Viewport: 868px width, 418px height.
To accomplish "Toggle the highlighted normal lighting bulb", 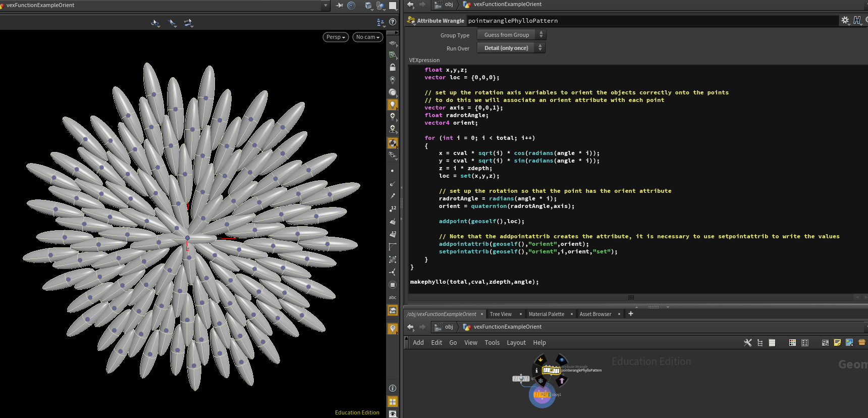I will pos(393,104).
